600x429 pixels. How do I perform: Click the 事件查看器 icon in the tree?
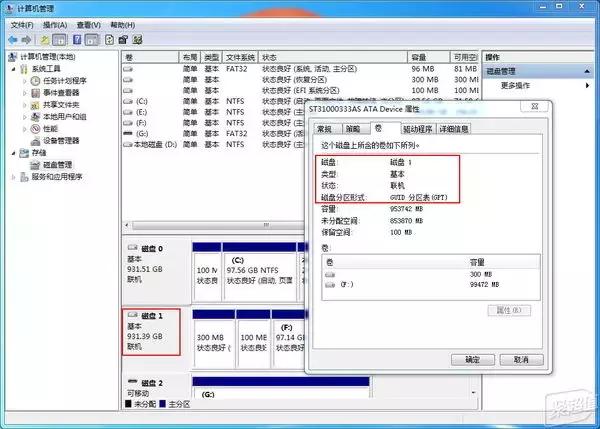tap(35, 93)
